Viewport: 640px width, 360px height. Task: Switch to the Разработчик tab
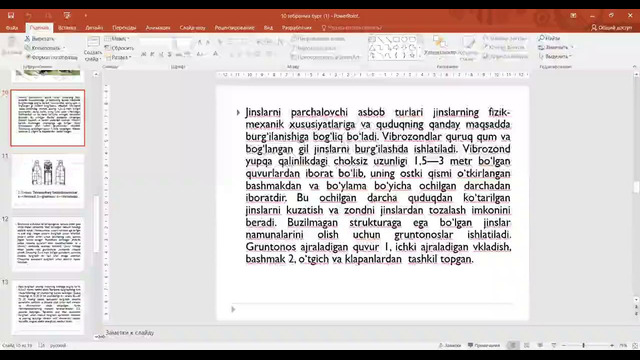tap(297, 28)
